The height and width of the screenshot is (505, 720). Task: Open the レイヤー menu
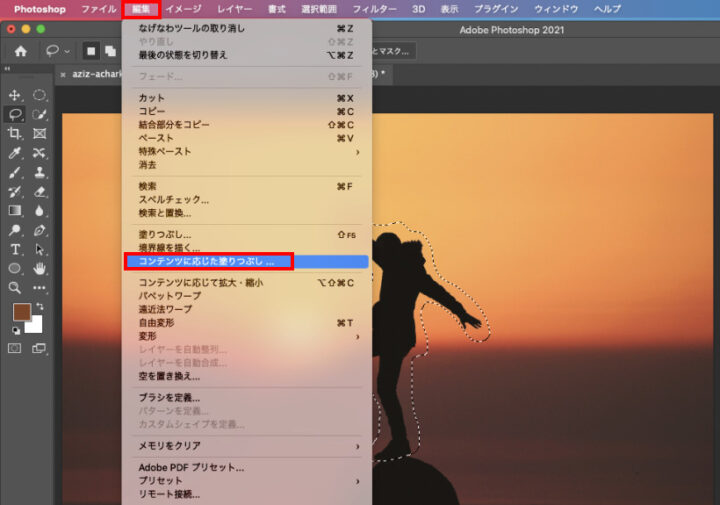[x=235, y=9]
